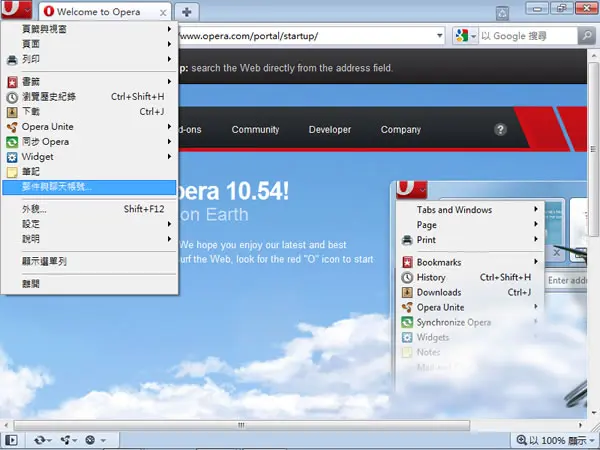Click the search magnifier button
Viewport: 600px width, 450px height.
pyautogui.click(x=586, y=36)
